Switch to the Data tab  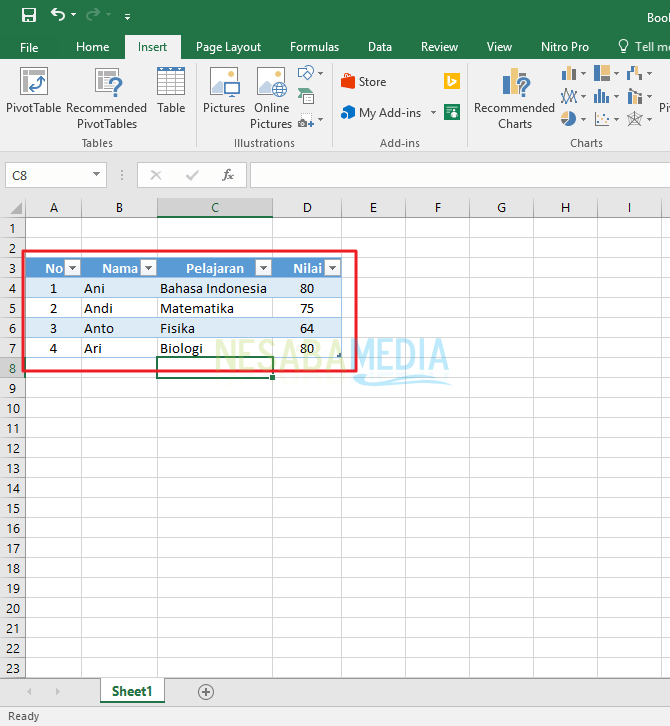[380, 47]
